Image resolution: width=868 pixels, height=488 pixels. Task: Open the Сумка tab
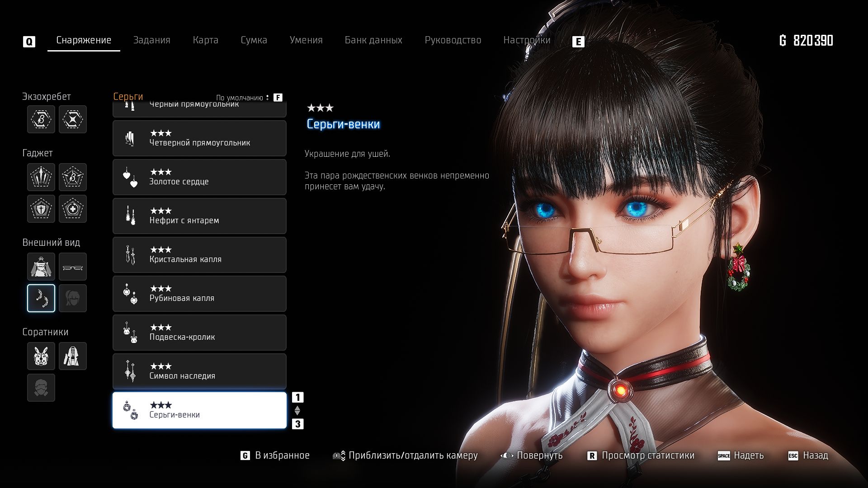click(x=254, y=40)
